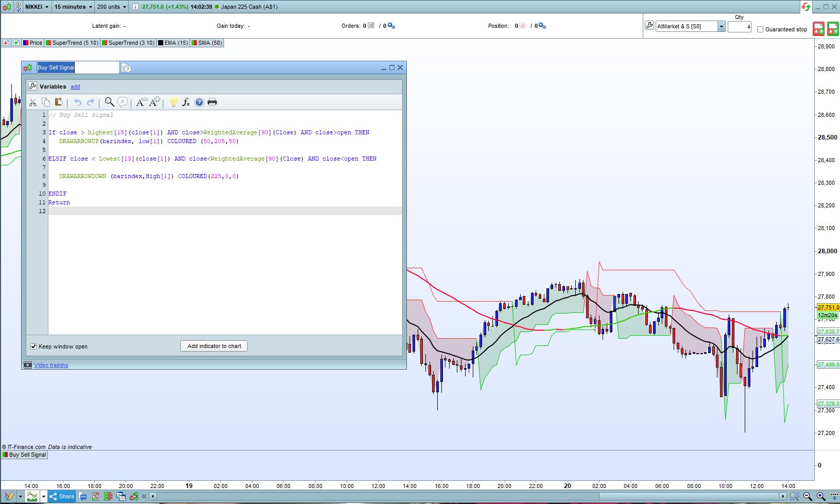Screen dimensions: 840x504
Task: Open the blue help question mark icon
Action: pyautogui.click(x=199, y=102)
